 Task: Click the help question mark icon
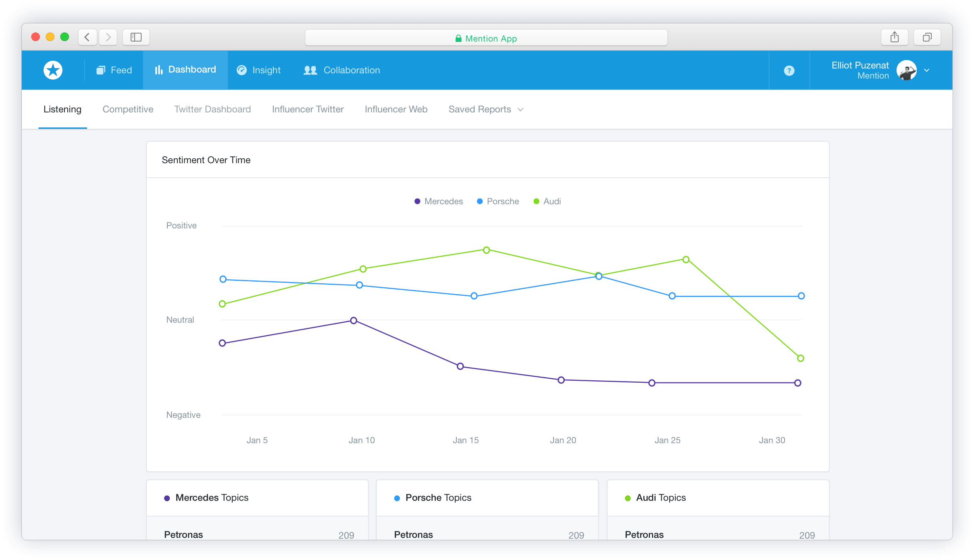(789, 70)
